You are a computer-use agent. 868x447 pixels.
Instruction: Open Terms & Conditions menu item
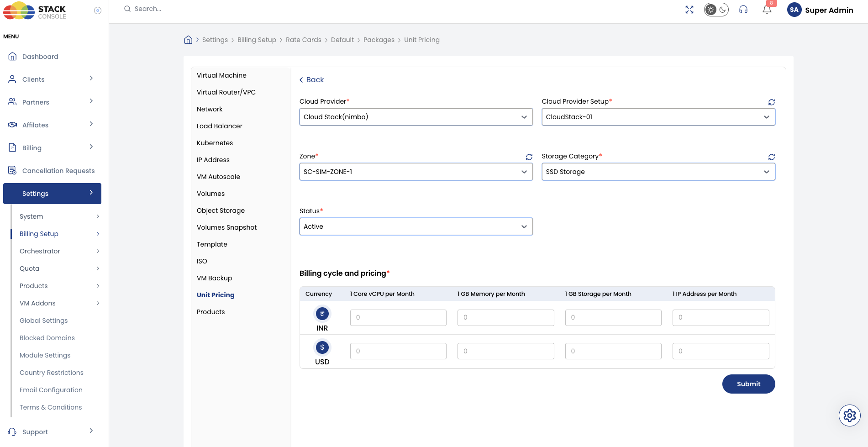coord(51,407)
